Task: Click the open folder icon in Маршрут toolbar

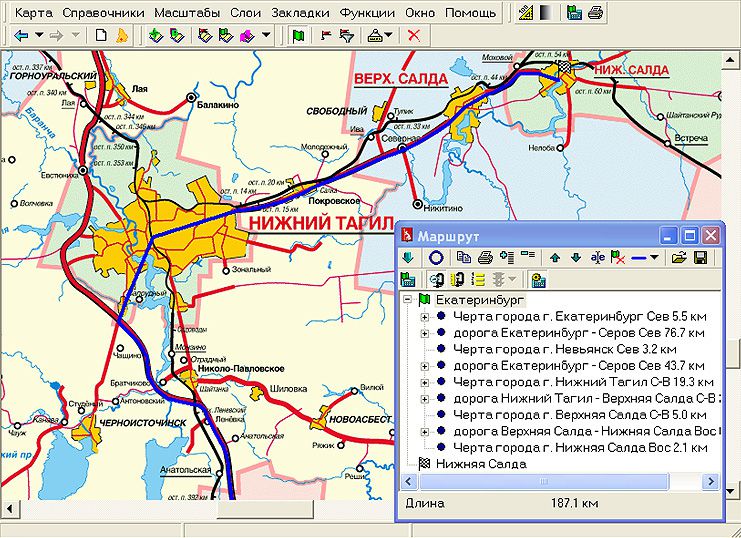Action: pos(680,258)
